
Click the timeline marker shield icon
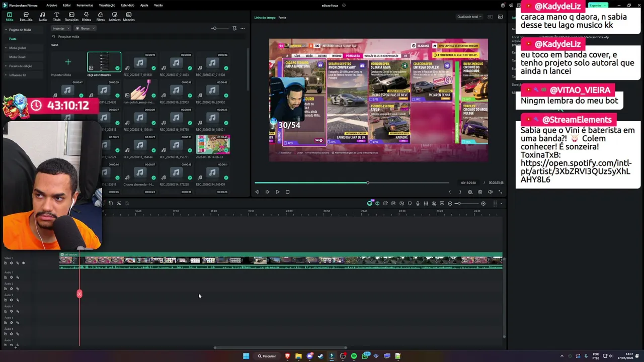410,203
